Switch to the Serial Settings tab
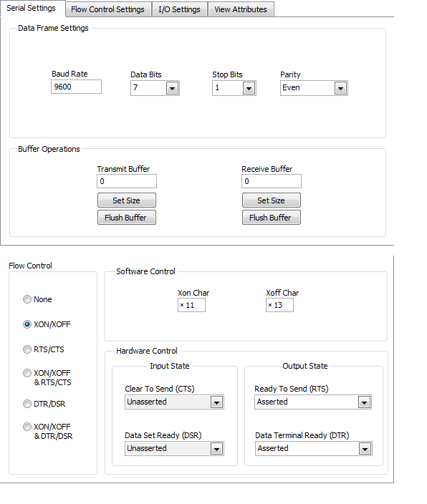 pyautogui.click(x=32, y=9)
